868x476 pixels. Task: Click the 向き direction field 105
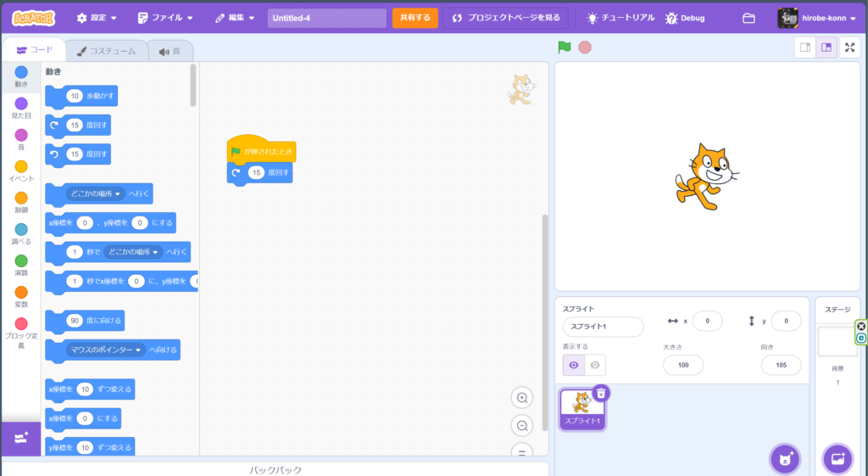point(781,365)
